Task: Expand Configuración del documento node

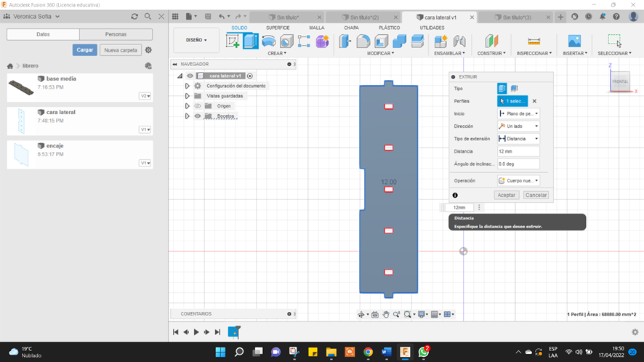Action: pos(187,86)
